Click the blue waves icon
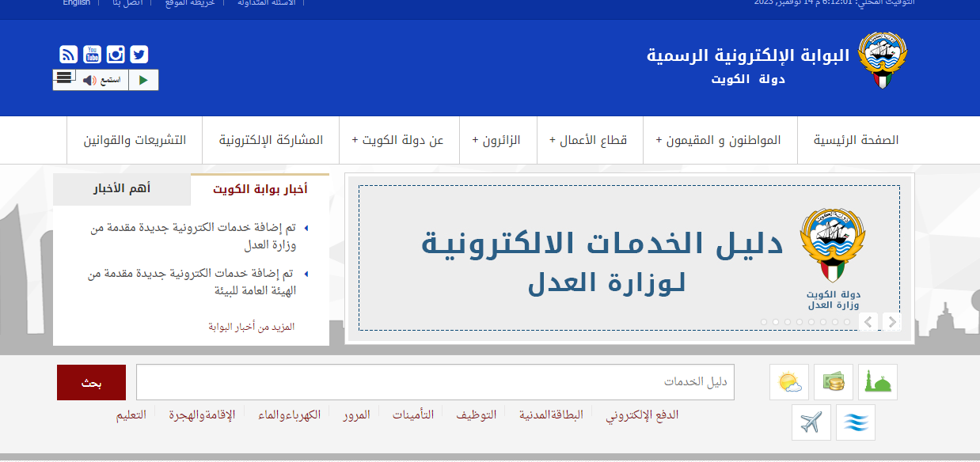 tap(856, 423)
